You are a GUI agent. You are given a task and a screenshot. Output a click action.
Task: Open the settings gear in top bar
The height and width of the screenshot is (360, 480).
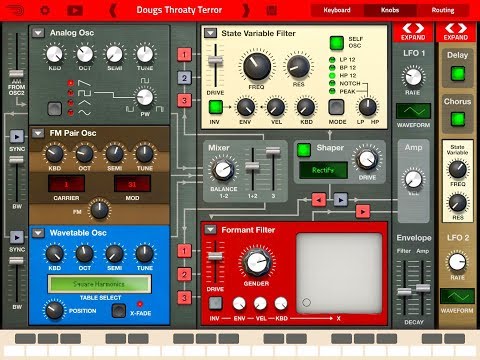point(45,11)
